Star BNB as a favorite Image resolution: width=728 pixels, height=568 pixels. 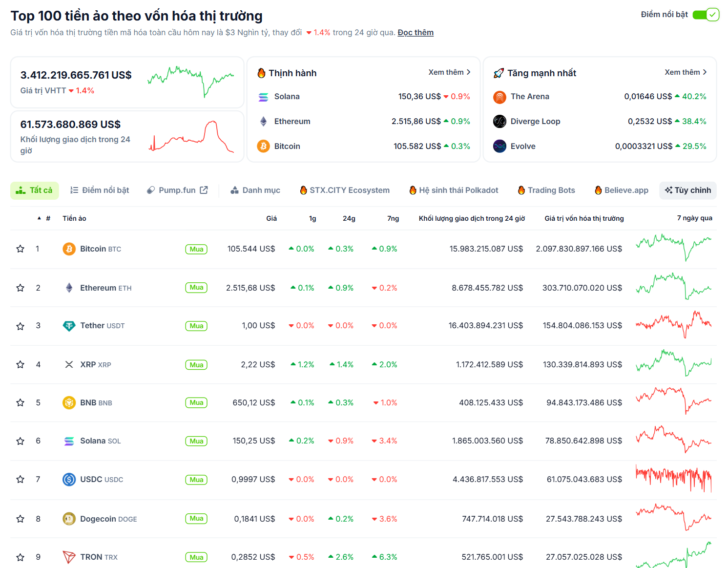pyautogui.click(x=20, y=403)
